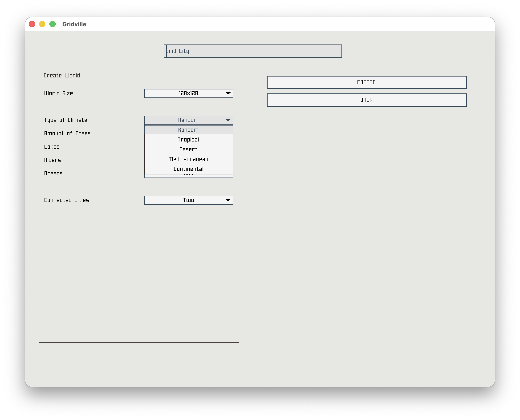Image resolution: width=520 pixels, height=420 pixels.
Task: Click the Connected cities label
Action: (67, 200)
